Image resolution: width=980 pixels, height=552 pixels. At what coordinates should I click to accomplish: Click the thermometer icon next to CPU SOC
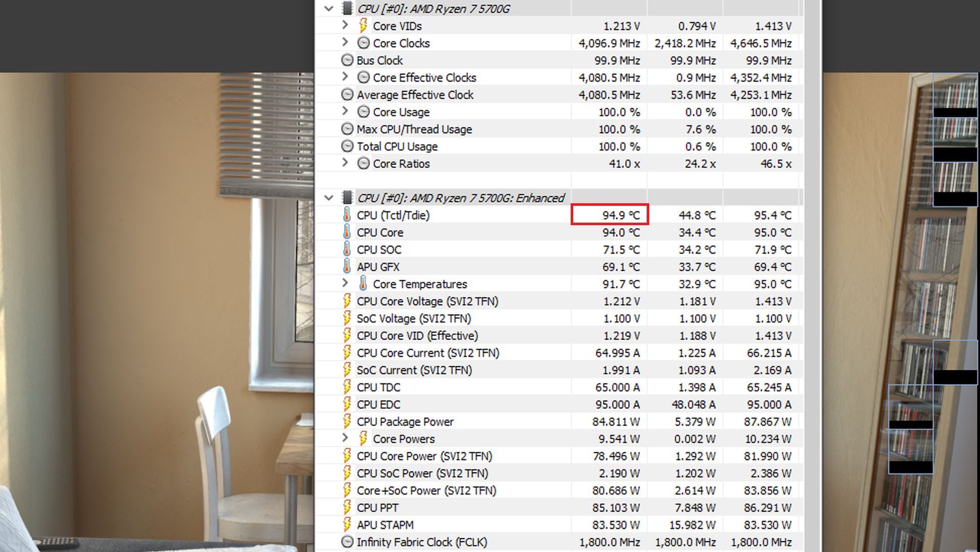347,249
